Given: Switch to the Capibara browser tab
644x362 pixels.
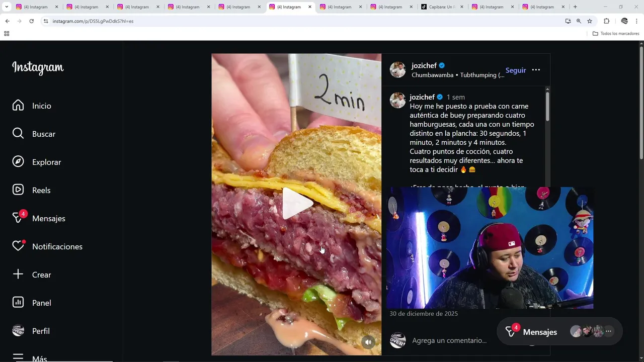Looking at the screenshot, I should click(x=442, y=7).
